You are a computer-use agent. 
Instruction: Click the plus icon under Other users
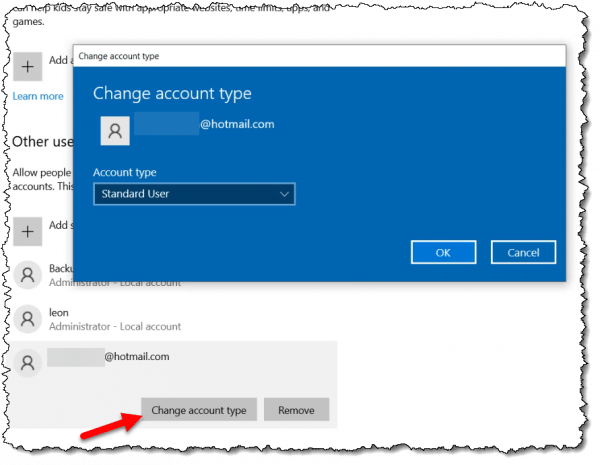click(28, 232)
